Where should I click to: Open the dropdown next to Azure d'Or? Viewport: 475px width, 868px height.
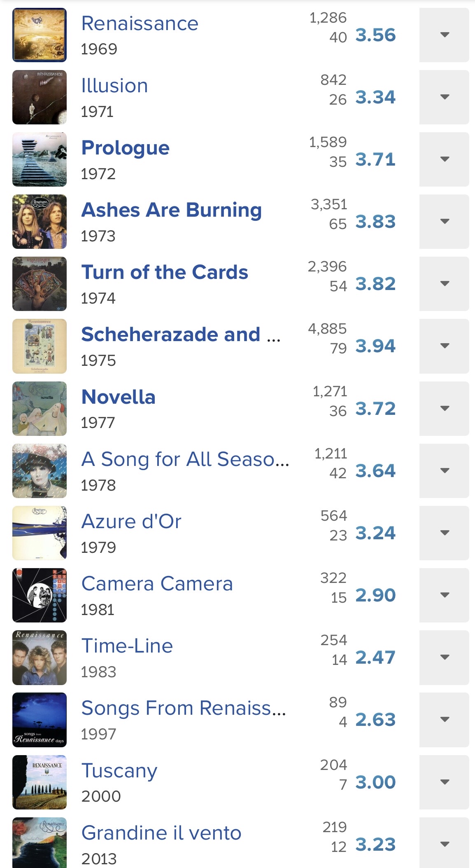[444, 533]
